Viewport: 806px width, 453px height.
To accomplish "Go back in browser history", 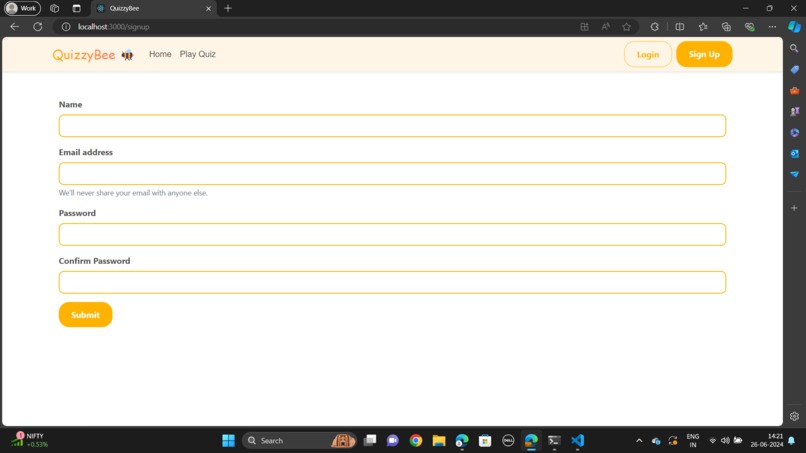I will pos(14,27).
